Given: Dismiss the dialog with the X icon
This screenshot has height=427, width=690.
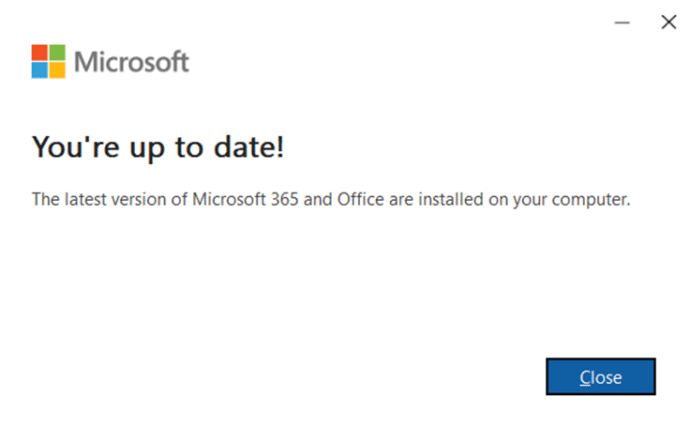Looking at the screenshot, I should pyautogui.click(x=668, y=22).
